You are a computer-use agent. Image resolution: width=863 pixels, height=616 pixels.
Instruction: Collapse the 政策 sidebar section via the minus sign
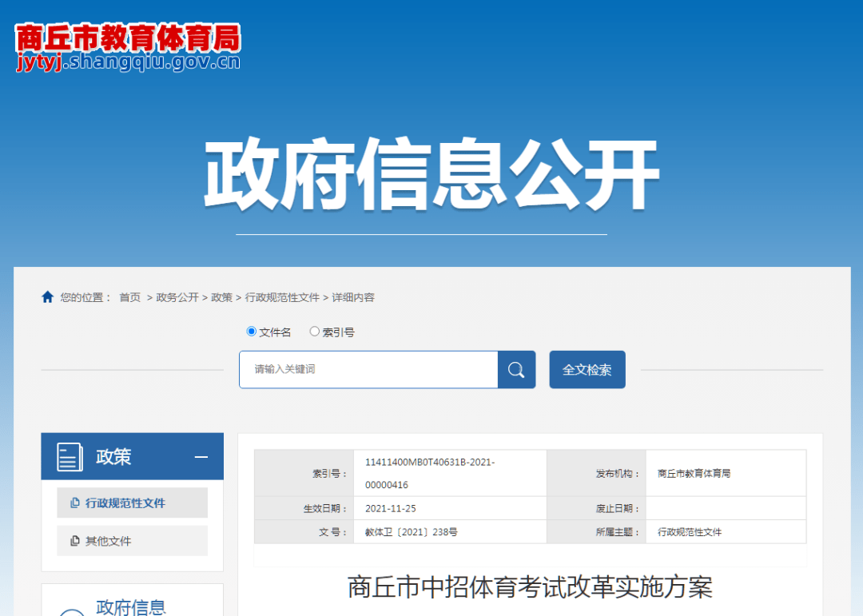pos(201,457)
